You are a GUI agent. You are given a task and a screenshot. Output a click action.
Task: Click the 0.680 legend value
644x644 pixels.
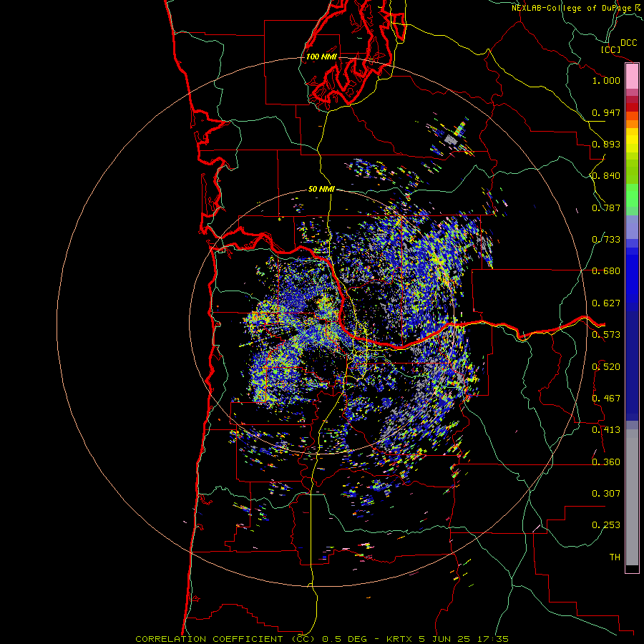pyautogui.click(x=606, y=271)
